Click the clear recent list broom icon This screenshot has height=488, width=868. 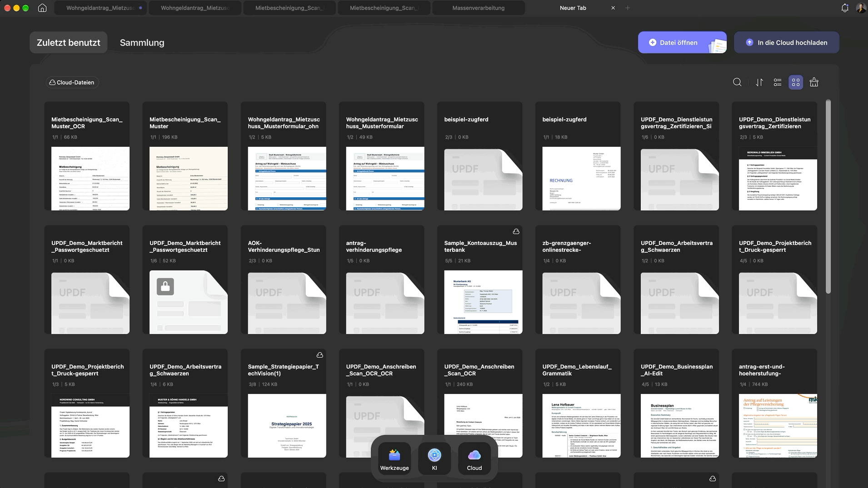pos(814,82)
